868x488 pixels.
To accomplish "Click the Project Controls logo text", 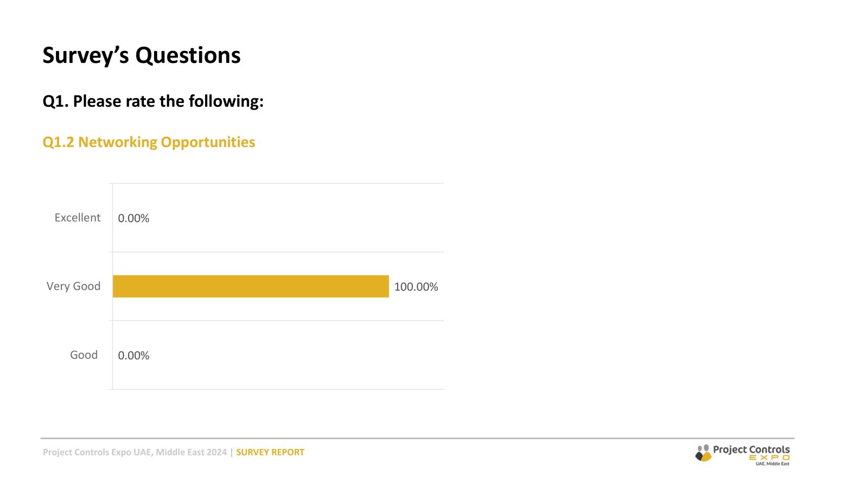I will click(751, 450).
